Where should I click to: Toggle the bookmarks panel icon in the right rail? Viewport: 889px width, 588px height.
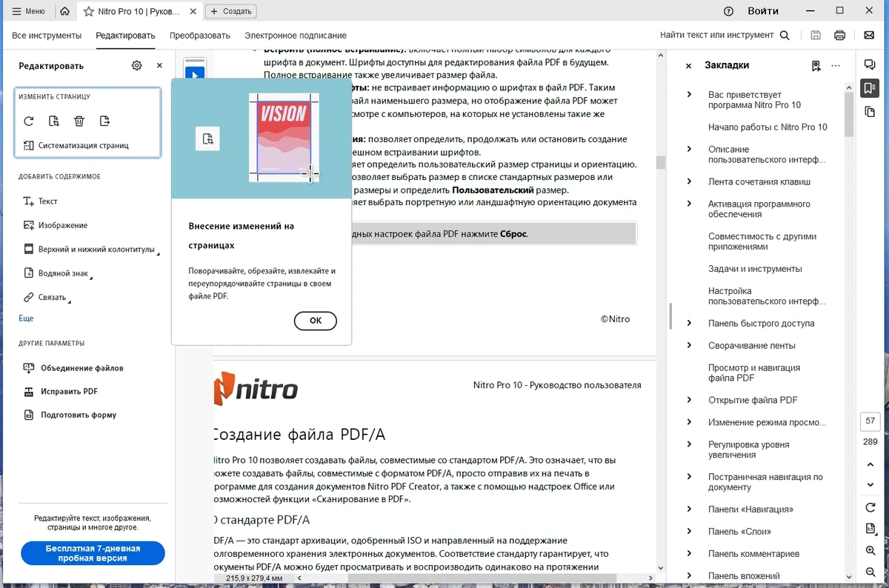click(870, 89)
